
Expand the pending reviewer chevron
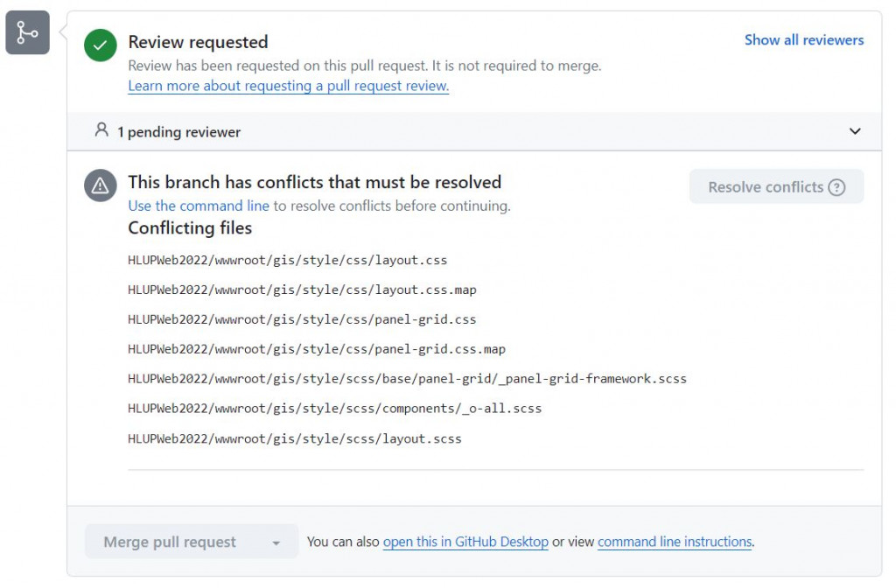pyautogui.click(x=855, y=131)
